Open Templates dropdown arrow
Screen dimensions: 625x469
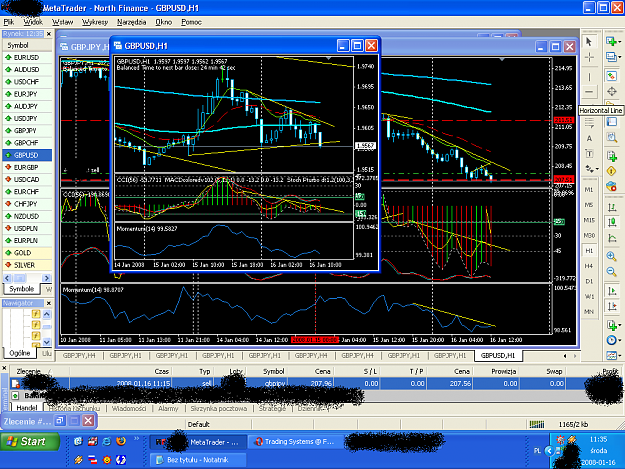[x=619, y=356]
